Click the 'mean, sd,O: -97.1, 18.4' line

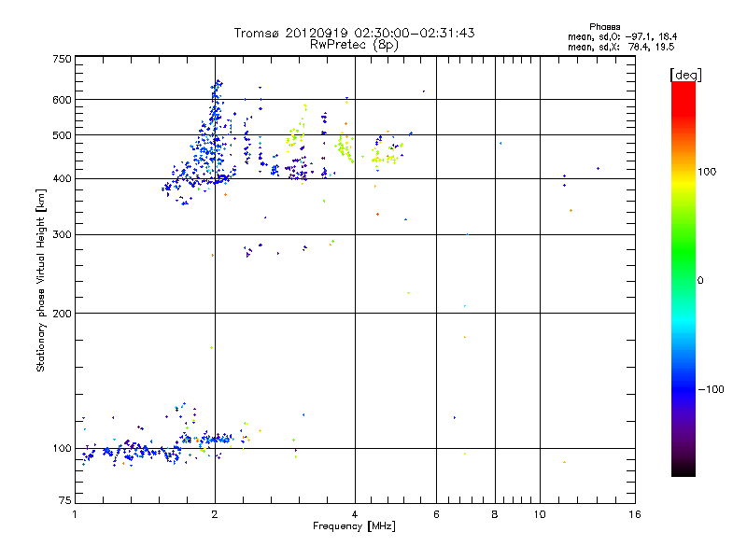pyautogui.click(x=622, y=36)
